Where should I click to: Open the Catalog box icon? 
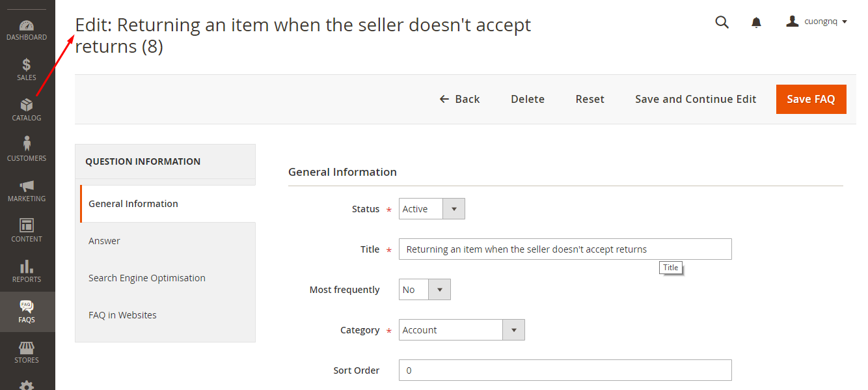(27, 105)
